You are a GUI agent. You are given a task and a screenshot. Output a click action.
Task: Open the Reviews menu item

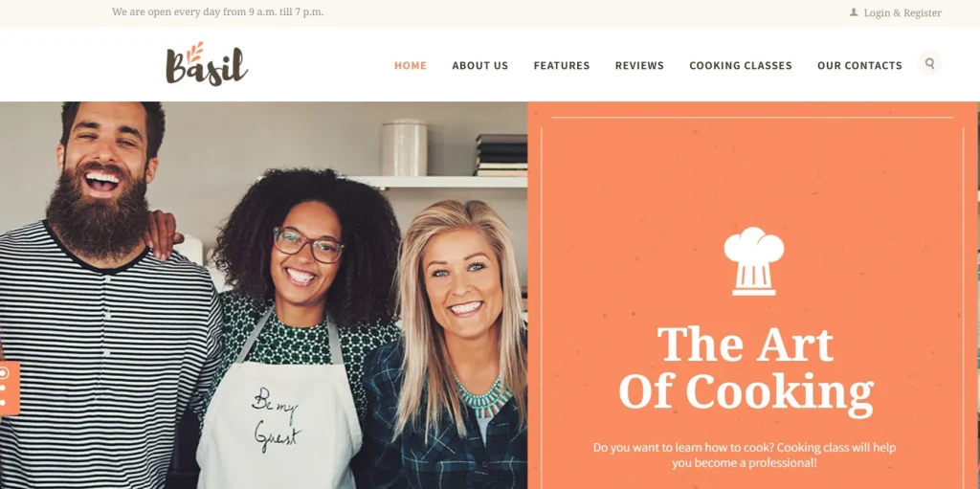tap(639, 66)
